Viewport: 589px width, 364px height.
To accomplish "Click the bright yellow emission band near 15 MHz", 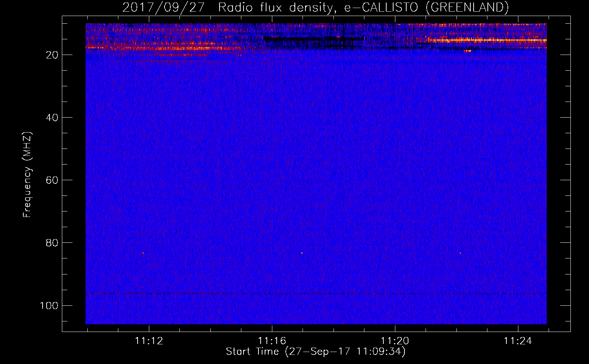I will point(488,40).
